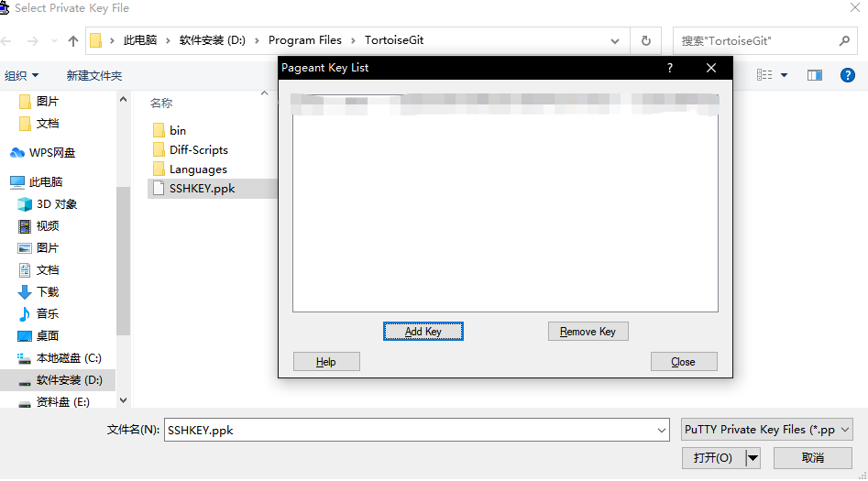Open PuTTY Private Key Files type dropdown
Screen dimensions: 868x481
(x=766, y=430)
